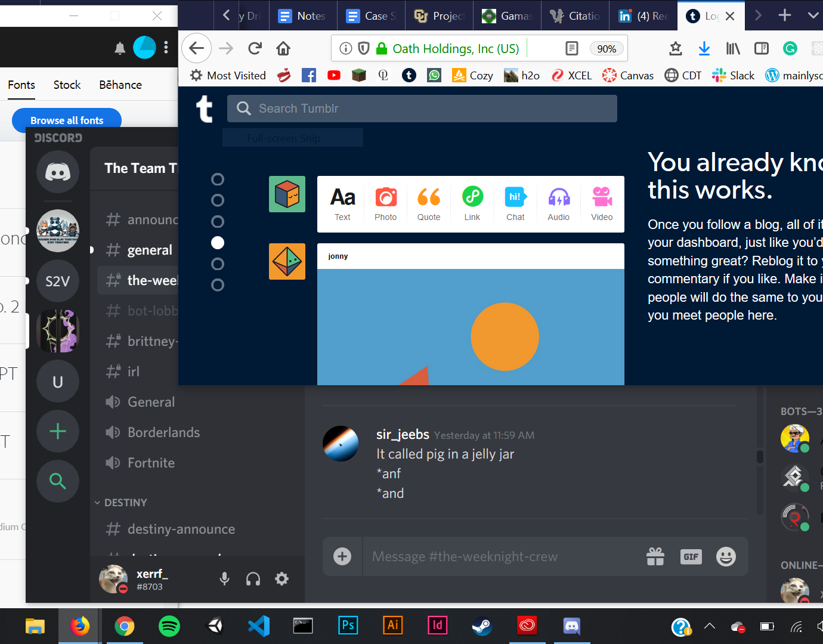The height and width of the screenshot is (644, 823).
Task: Open the Most Visited bookmarks folder
Action: (228, 75)
